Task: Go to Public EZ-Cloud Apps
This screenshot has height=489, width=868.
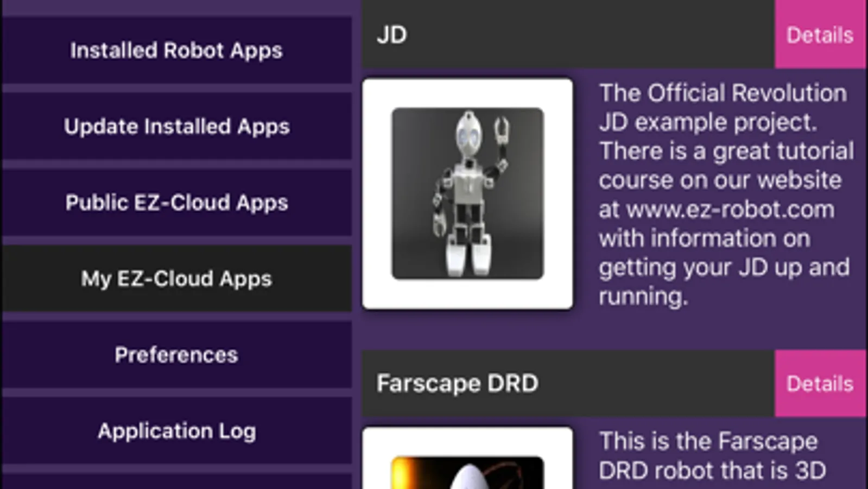Action: click(176, 202)
